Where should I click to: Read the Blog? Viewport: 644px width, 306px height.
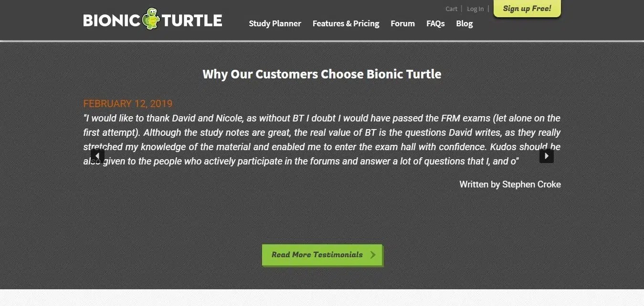click(x=464, y=23)
